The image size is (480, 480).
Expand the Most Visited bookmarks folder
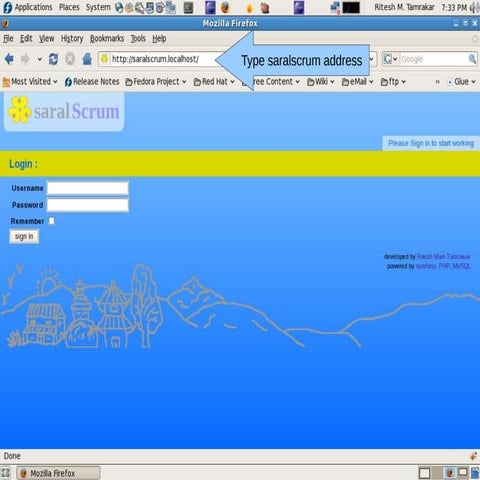[x=30, y=82]
